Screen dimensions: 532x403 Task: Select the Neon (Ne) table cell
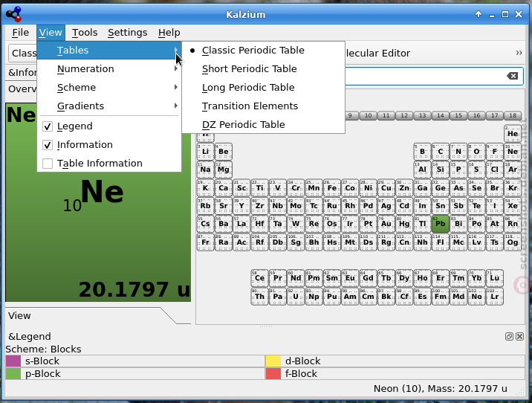(513, 152)
